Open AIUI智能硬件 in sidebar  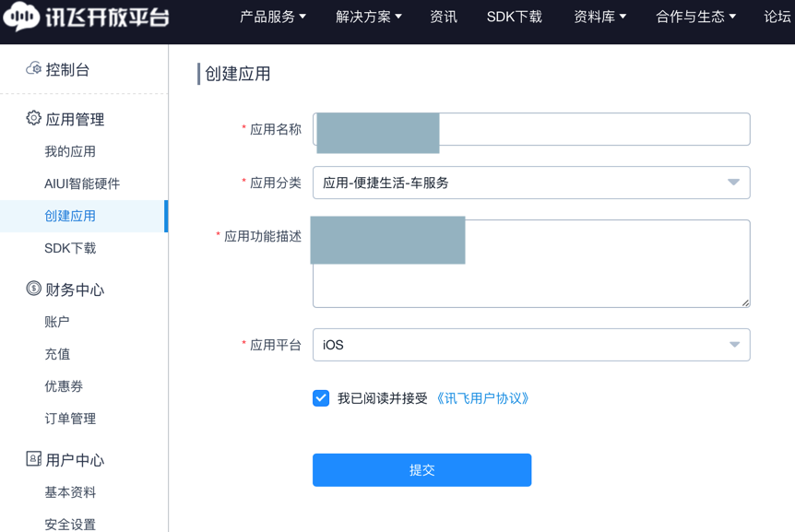(82, 183)
